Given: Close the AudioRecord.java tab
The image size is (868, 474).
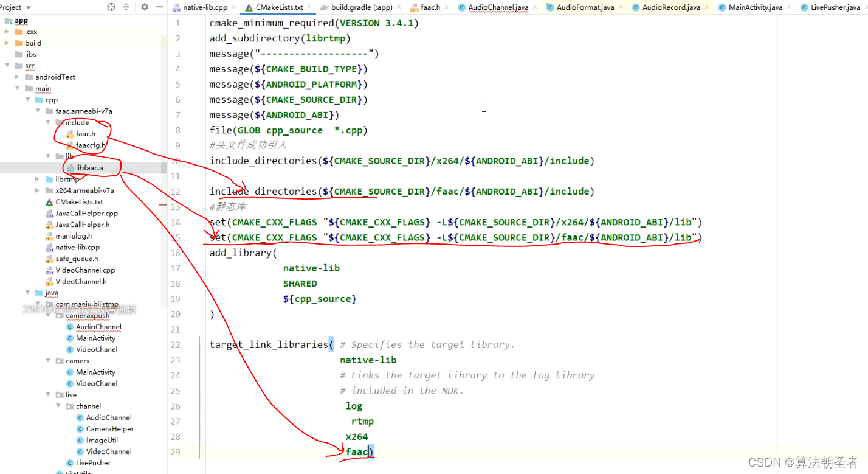Looking at the screenshot, I should pyautogui.click(x=706, y=7).
